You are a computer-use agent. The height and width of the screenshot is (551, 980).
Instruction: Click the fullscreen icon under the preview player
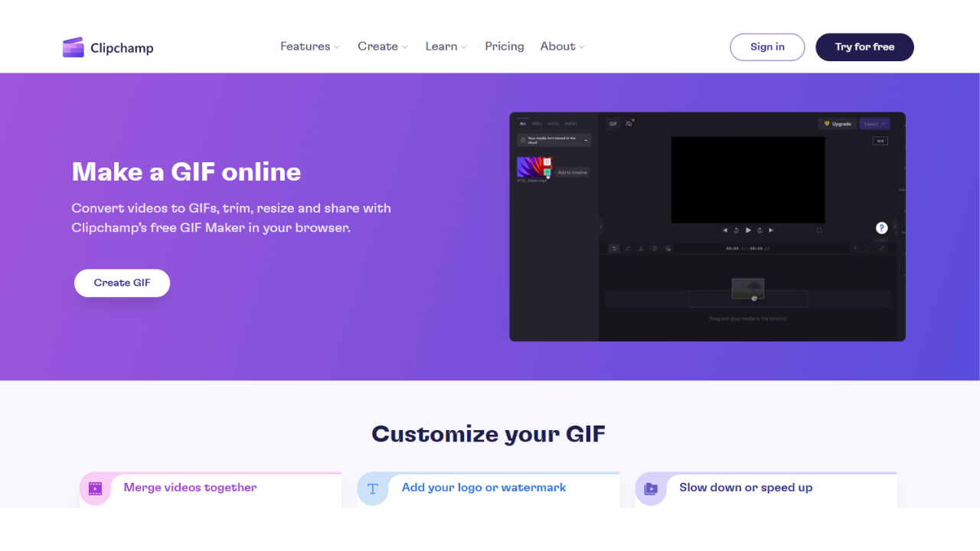click(819, 230)
